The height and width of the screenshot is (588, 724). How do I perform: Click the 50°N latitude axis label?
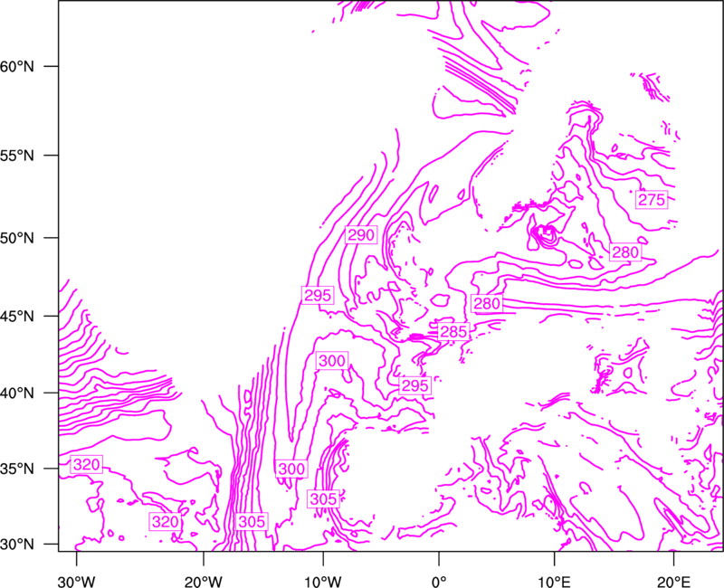click(17, 238)
